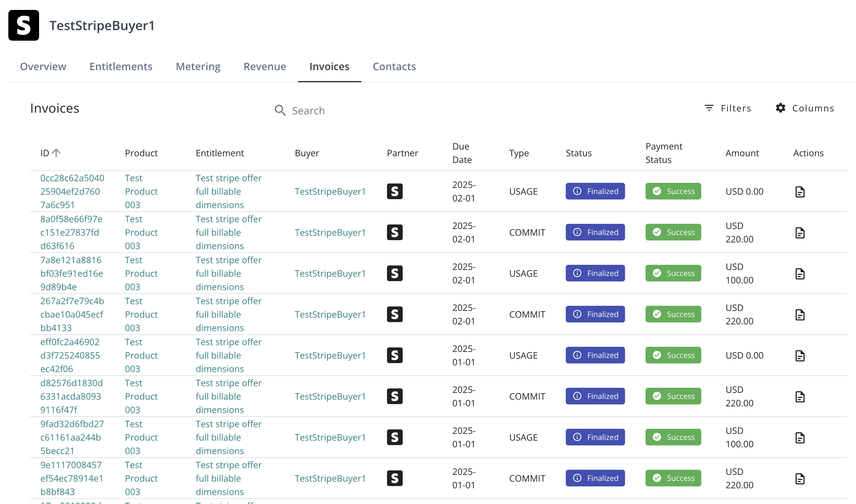Image resolution: width=856 pixels, height=504 pixels.
Task: Open document icon for invoice eff0fc2a46902
Action: (800, 356)
